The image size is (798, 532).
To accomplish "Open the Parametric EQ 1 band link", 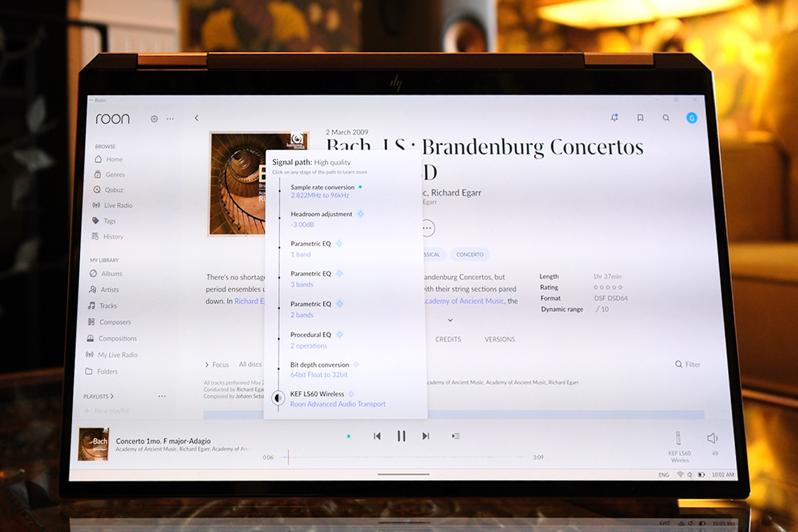I will (301, 255).
